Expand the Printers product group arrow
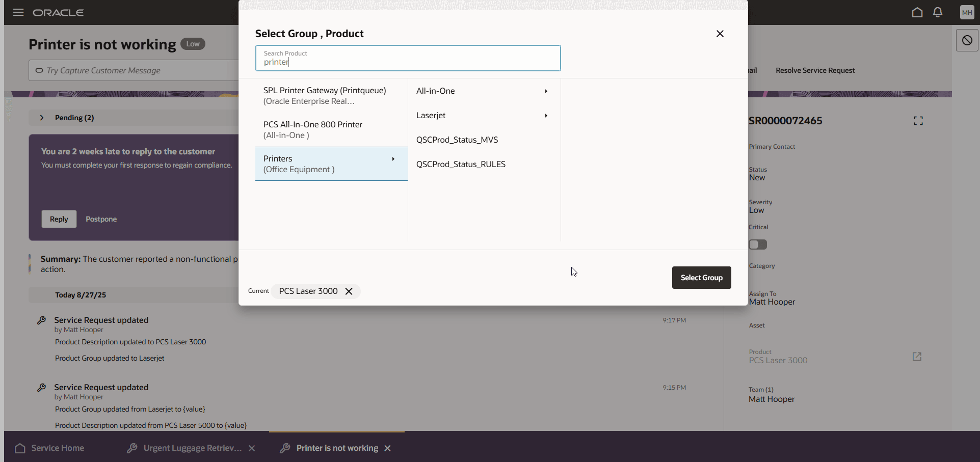This screenshot has height=462, width=980. click(393, 159)
